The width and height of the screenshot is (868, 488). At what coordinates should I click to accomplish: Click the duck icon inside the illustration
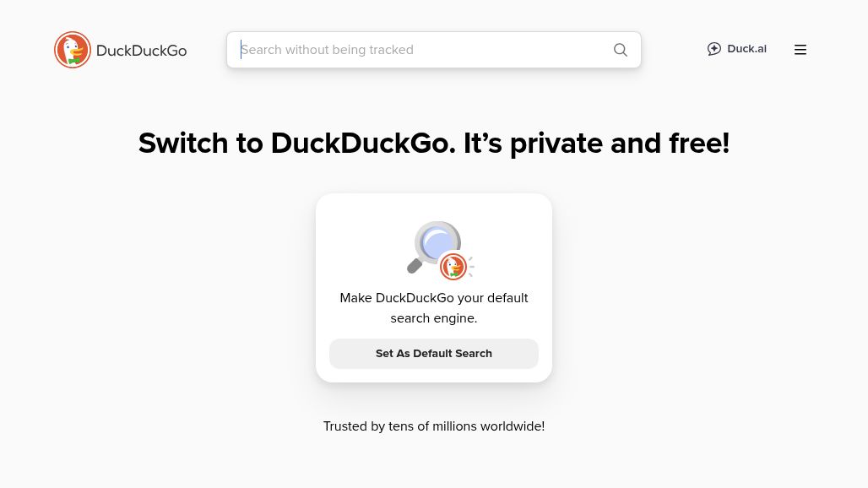click(453, 267)
